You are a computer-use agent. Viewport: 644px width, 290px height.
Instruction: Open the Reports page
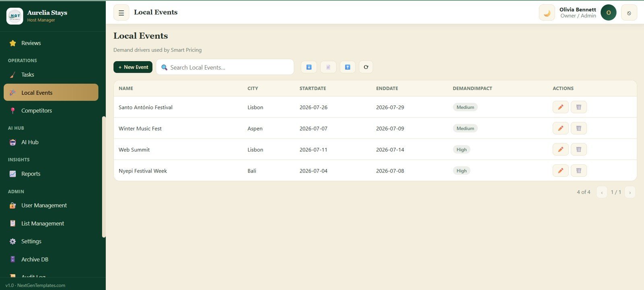pos(51,174)
